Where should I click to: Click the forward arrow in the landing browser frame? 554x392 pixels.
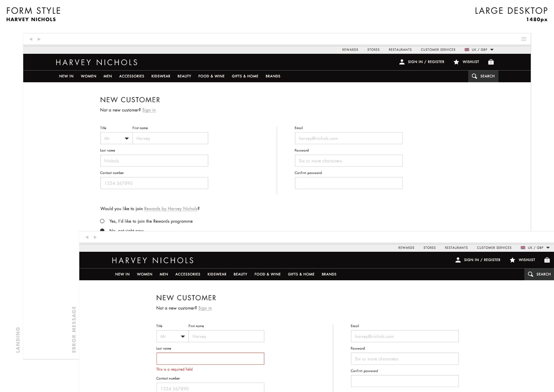click(39, 39)
